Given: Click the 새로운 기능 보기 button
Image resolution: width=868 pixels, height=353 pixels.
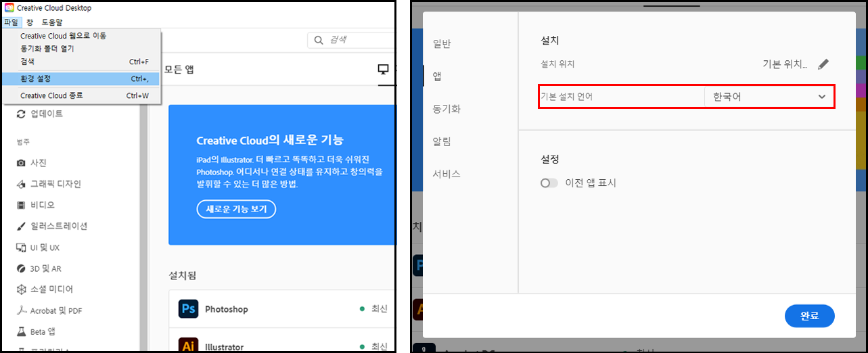Looking at the screenshot, I should pyautogui.click(x=236, y=209).
